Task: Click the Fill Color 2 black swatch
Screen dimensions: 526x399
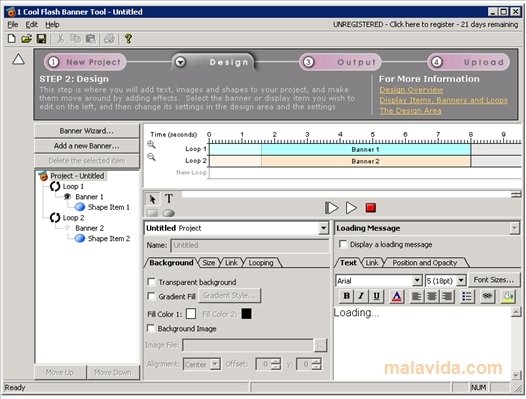Action: [x=246, y=314]
